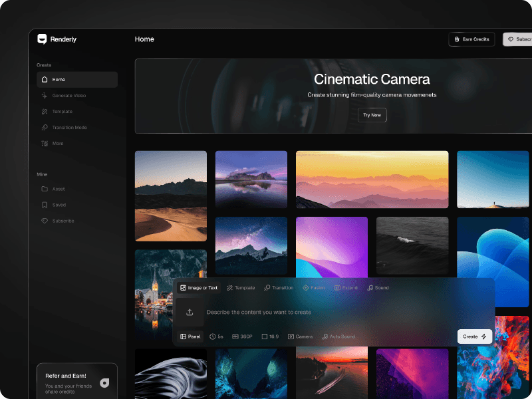The height and width of the screenshot is (399, 532).
Task: Click the Cinematic Camera banner title
Action: click(x=372, y=79)
